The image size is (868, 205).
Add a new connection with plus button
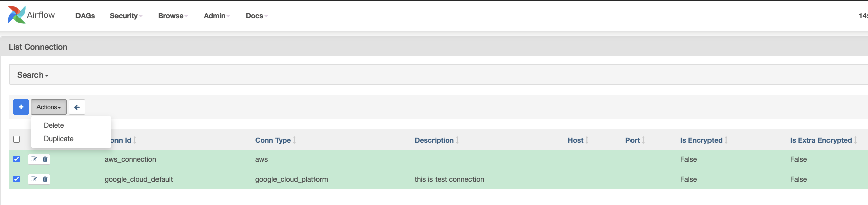21,107
